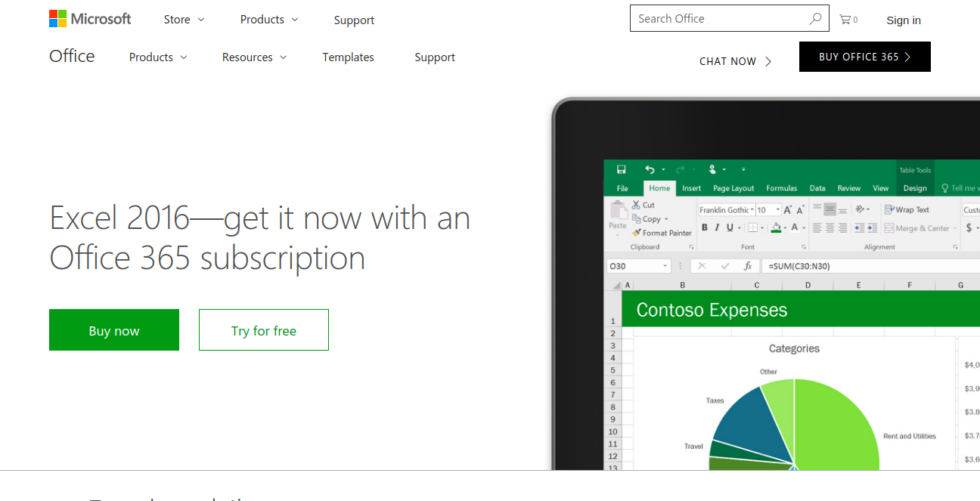This screenshot has width=980, height=501.
Task: Open the shopping cart
Action: [x=848, y=20]
